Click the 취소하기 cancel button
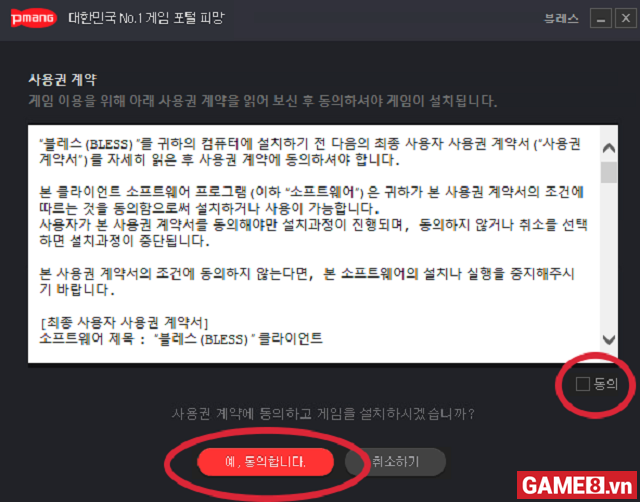This screenshot has height=502, width=640. 396,462
